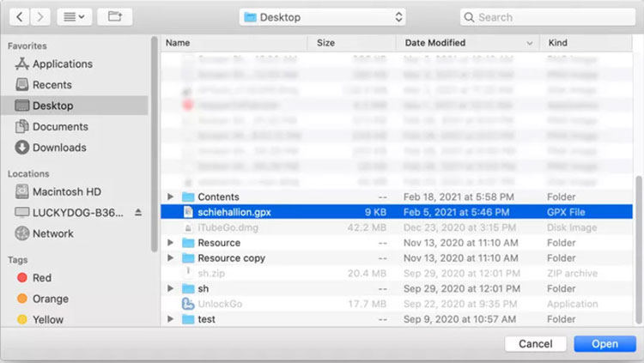Eject the LUCKYDOG-B36 volume
The width and height of the screenshot is (644, 363).
(x=138, y=213)
